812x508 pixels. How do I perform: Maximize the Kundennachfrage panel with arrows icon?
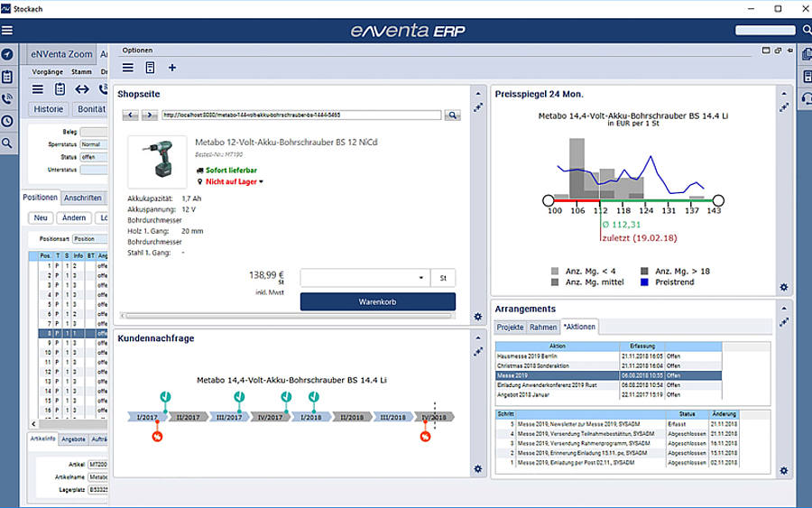point(478,352)
